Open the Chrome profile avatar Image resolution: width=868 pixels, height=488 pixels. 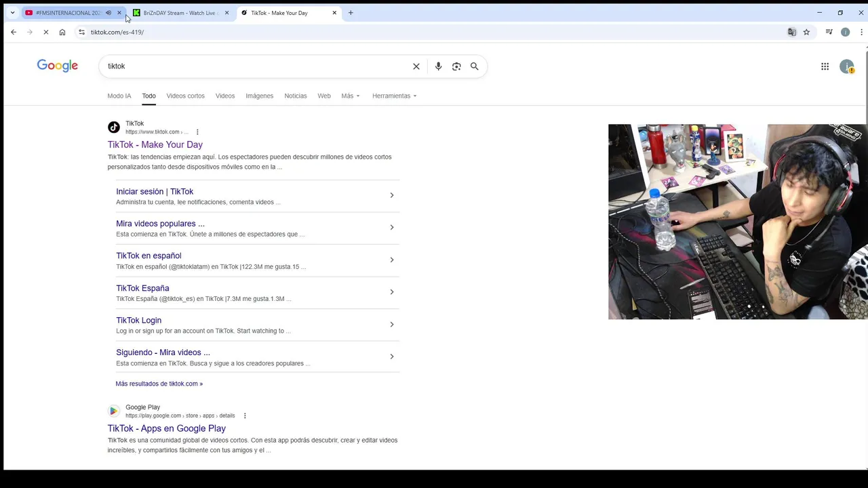[x=845, y=32]
